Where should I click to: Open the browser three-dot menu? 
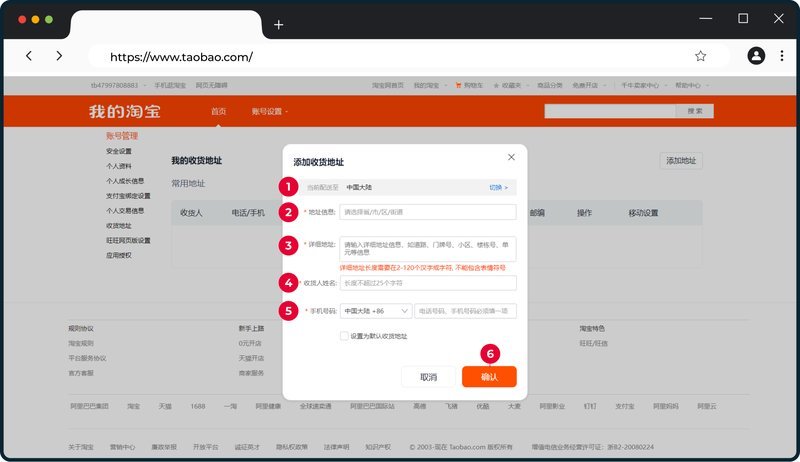782,56
